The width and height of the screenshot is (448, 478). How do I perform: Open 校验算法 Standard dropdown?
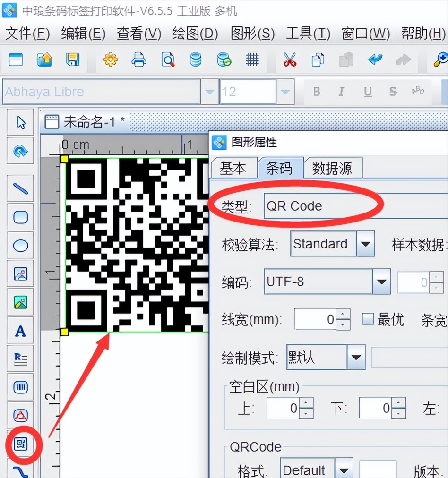coord(365,244)
